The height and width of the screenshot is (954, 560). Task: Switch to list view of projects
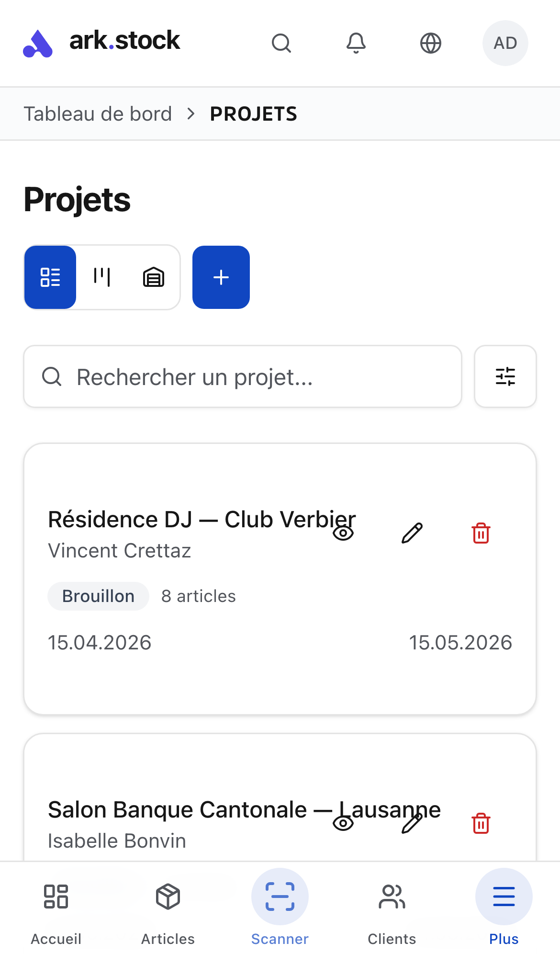pyautogui.click(x=50, y=277)
